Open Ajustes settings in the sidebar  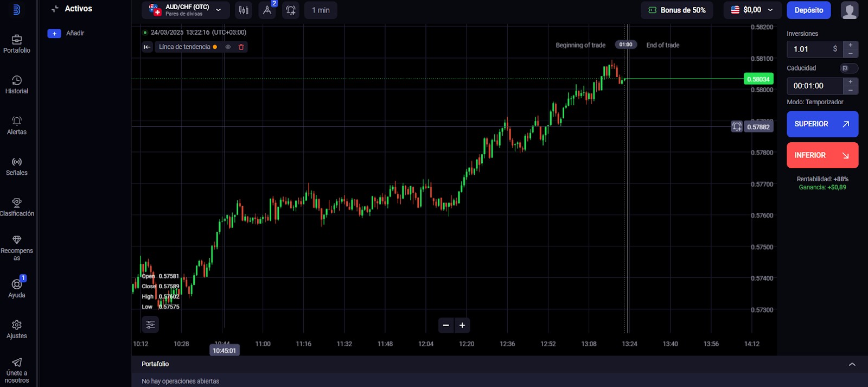coord(17,329)
